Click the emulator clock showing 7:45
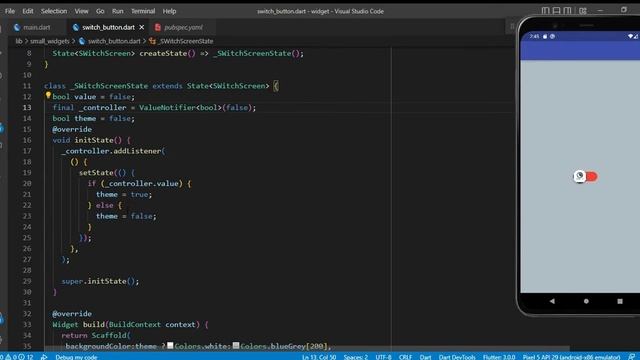Image resolution: width=640 pixels, height=360 pixels. coord(534,36)
